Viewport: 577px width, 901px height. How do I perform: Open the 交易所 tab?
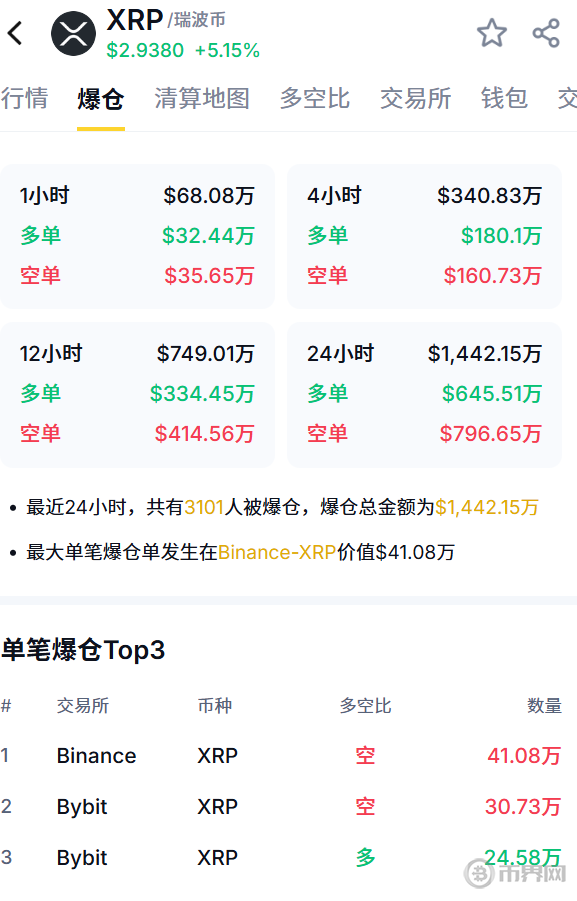pos(416,98)
